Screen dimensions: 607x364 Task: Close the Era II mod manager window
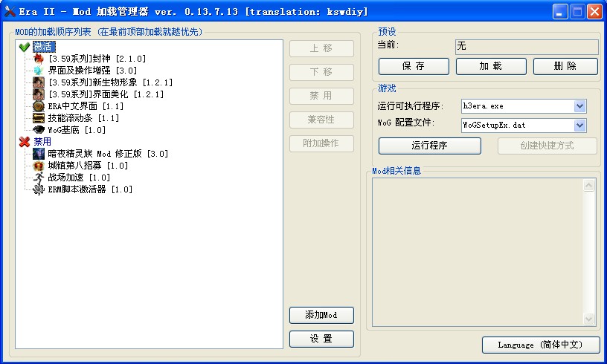(x=594, y=12)
